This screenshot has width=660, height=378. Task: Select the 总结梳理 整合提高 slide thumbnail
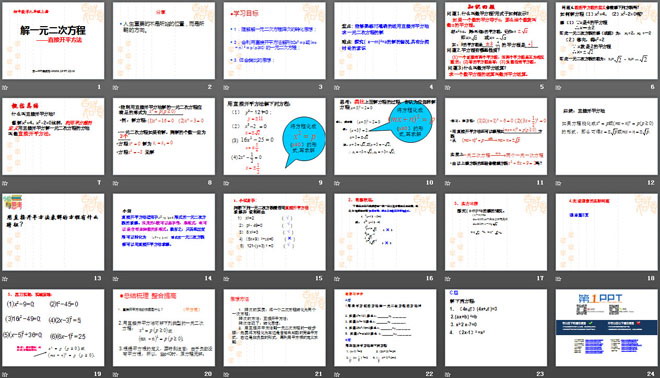pyautogui.click(x=164, y=327)
